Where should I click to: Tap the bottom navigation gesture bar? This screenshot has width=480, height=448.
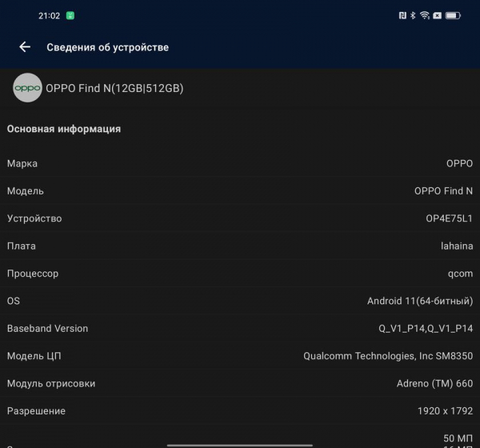(x=240, y=445)
